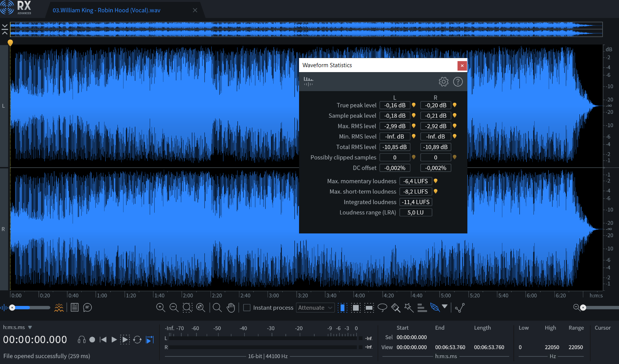Open the Waveform Statistics help icon
The width and height of the screenshot is (619, 364).
[x=458, y=82]
